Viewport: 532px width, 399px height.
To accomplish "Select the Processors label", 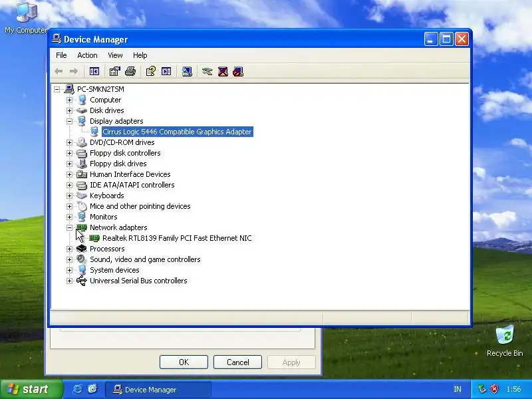I will (x=107, y=249).
